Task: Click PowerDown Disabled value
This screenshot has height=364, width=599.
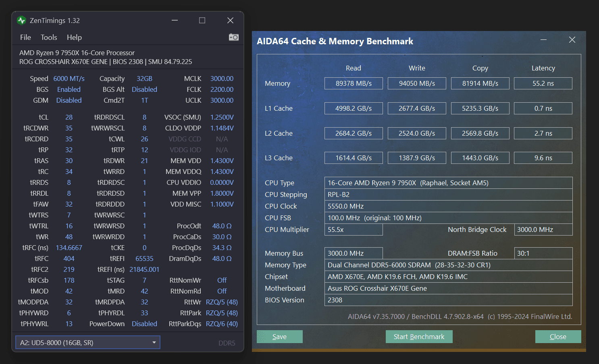Action: (144, 324)
